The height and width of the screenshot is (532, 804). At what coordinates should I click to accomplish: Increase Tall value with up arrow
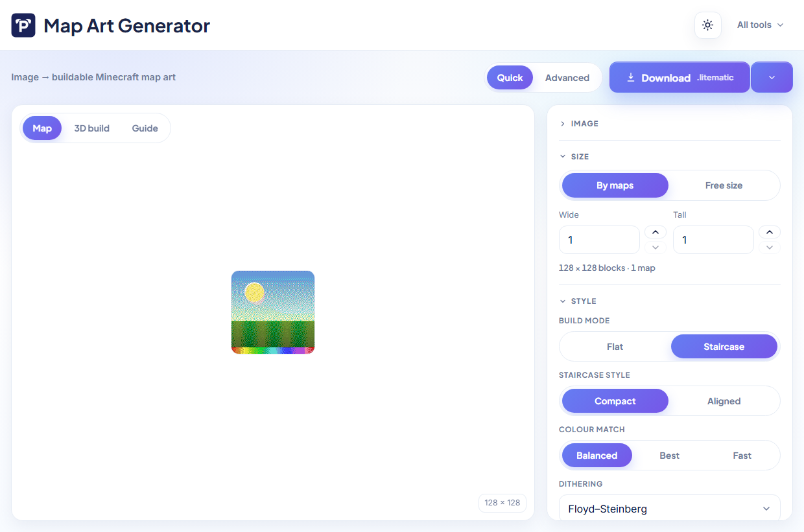click(770, 232)
